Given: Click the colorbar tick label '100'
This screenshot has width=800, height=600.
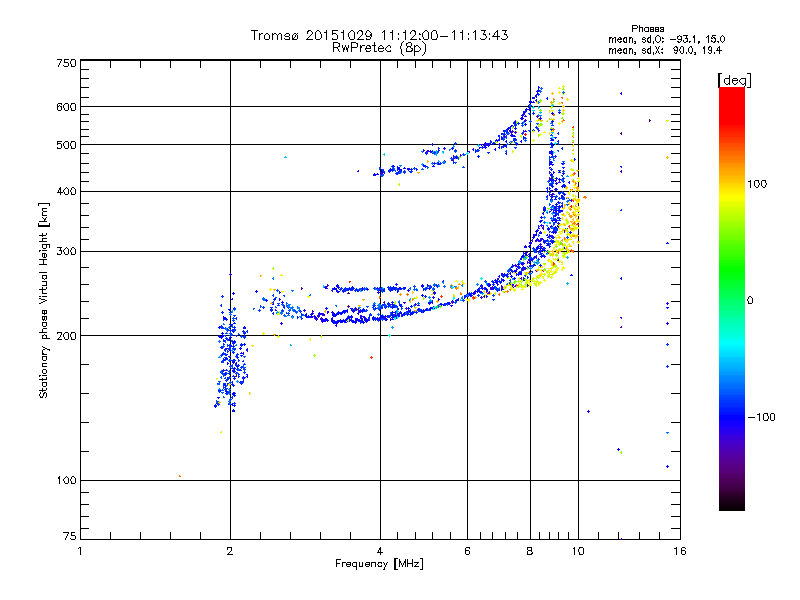Looking at the screenshot, I should (757, 184).
